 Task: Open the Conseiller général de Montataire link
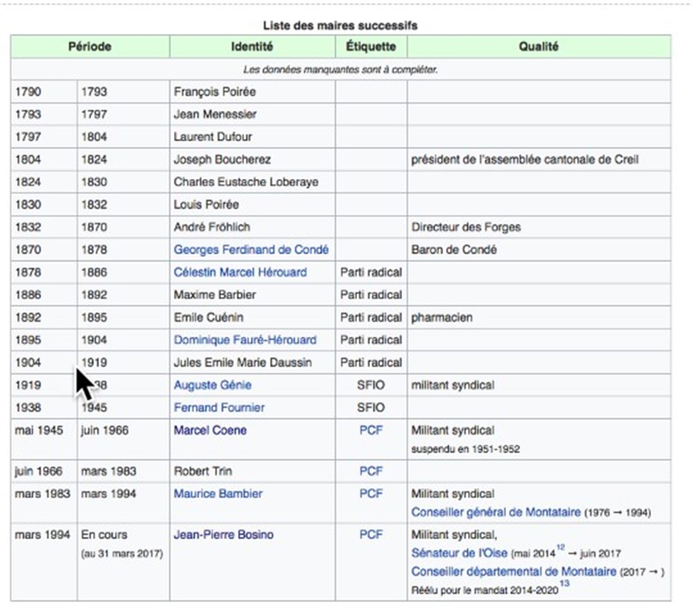(x=496, y=512)
